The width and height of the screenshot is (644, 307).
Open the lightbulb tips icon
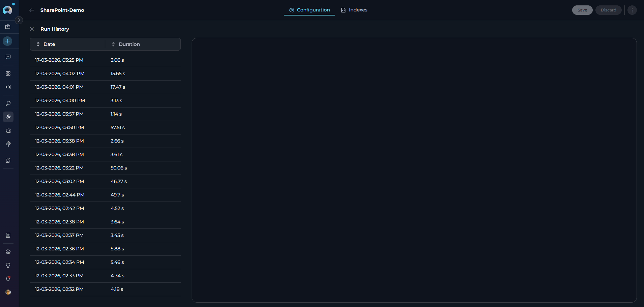[8, 265]
